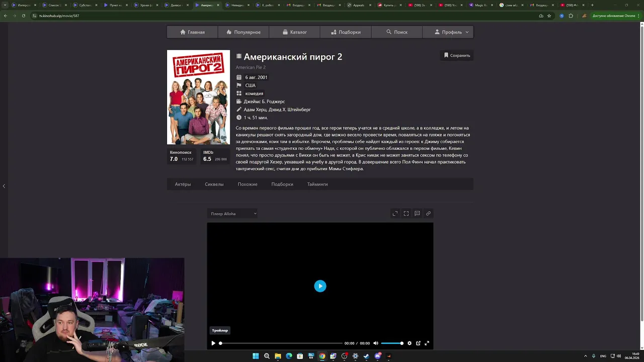
Task: Open Microsoft Edge from taskbar
Action: (289, 356)
